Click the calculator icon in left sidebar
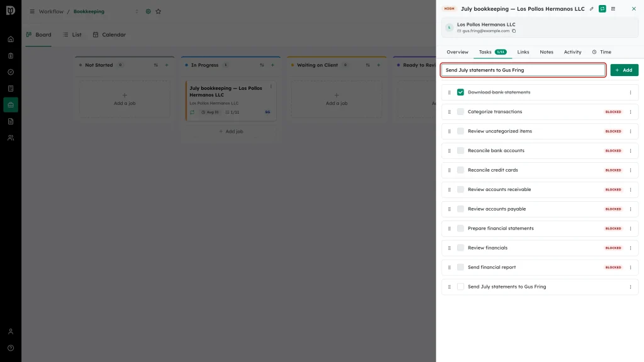The image size is (644, 362). click(x=11, y=89)
